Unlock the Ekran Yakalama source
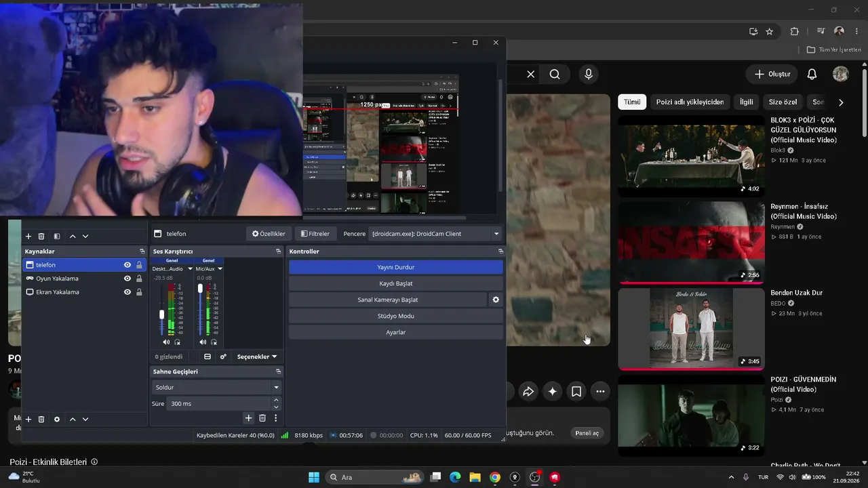 pos(139,292)
